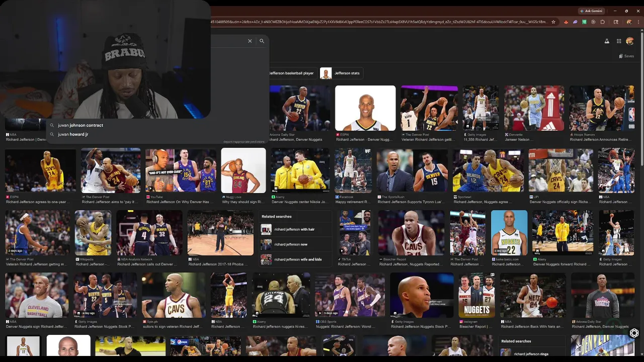Open NBA 'Richard Jefferson Back With Nets' image

click(533, 295)
